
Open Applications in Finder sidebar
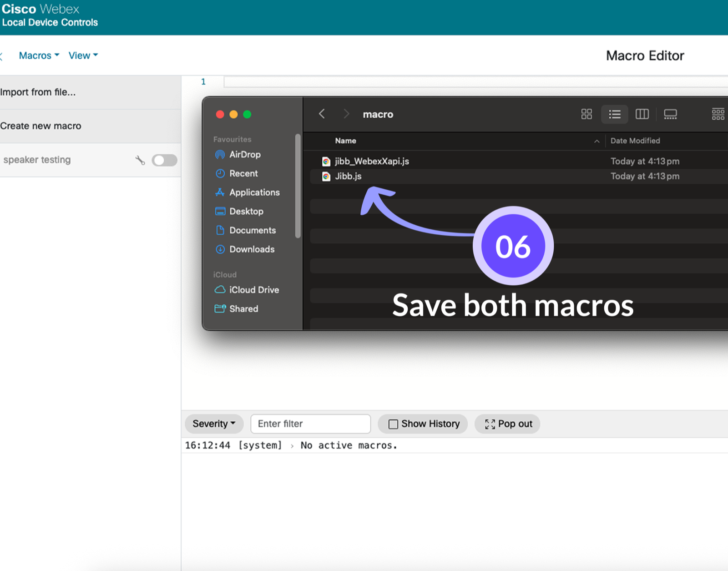(x=254, y=192)
